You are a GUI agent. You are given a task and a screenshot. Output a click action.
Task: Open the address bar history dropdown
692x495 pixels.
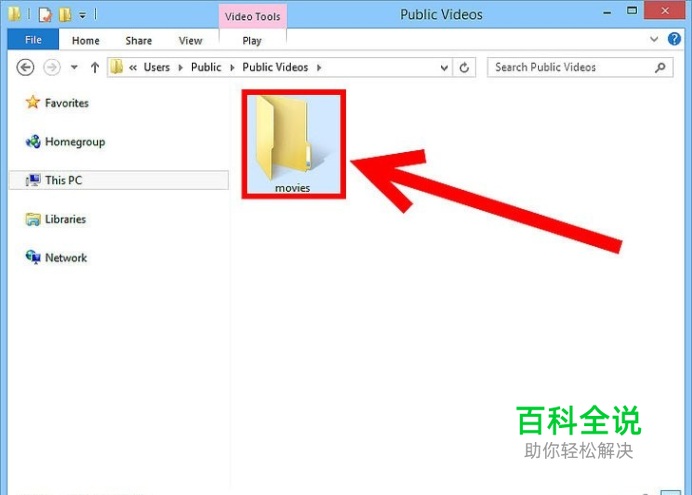tap(444, 68)
